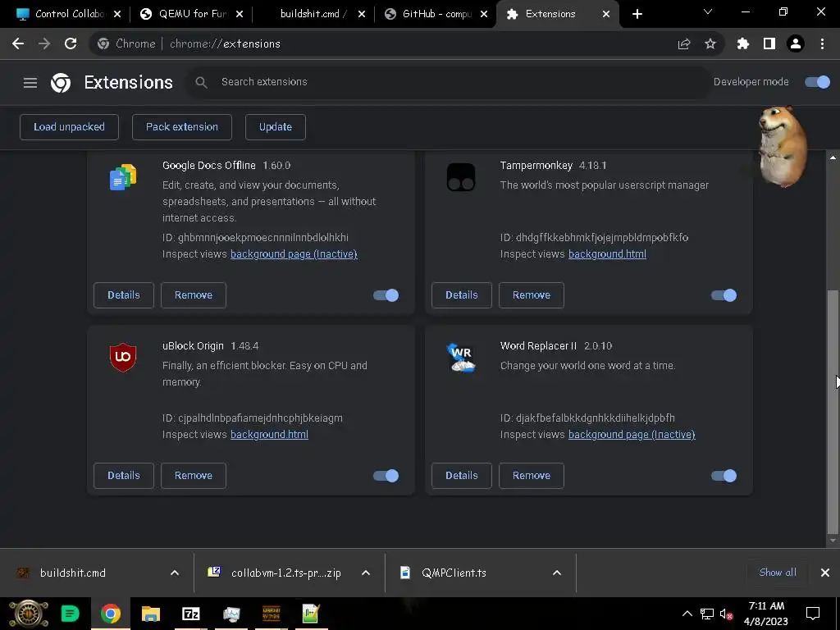Close the QEMU for Fun tab
840x630 pixels.
click(240, 14)
